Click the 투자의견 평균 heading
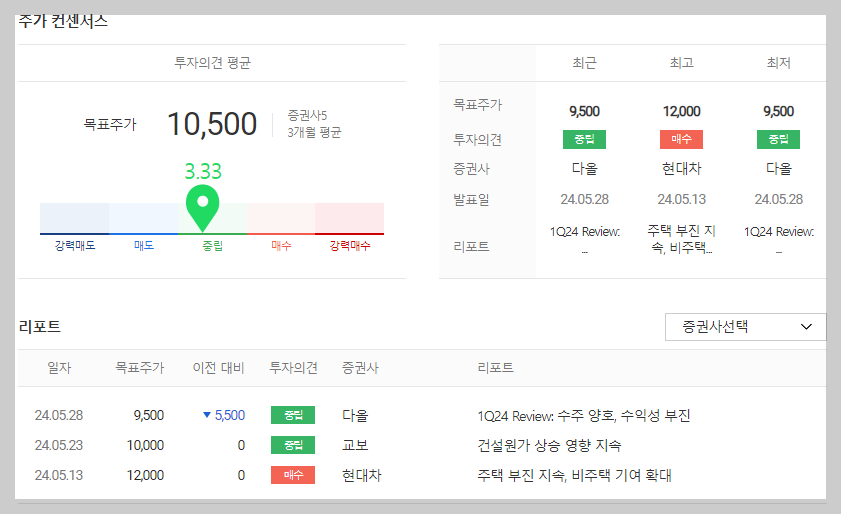This screenshot has height=514, width=841. coord(212,63)
